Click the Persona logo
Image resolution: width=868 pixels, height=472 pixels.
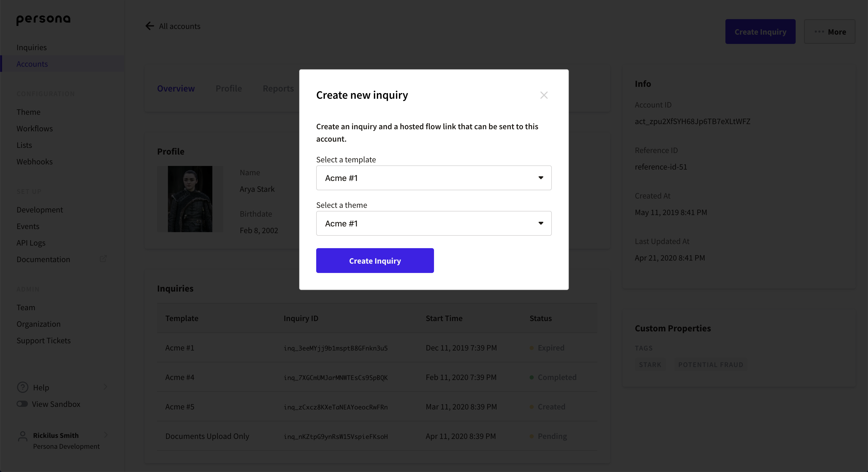pyautogui.click(x=43, y=20)
